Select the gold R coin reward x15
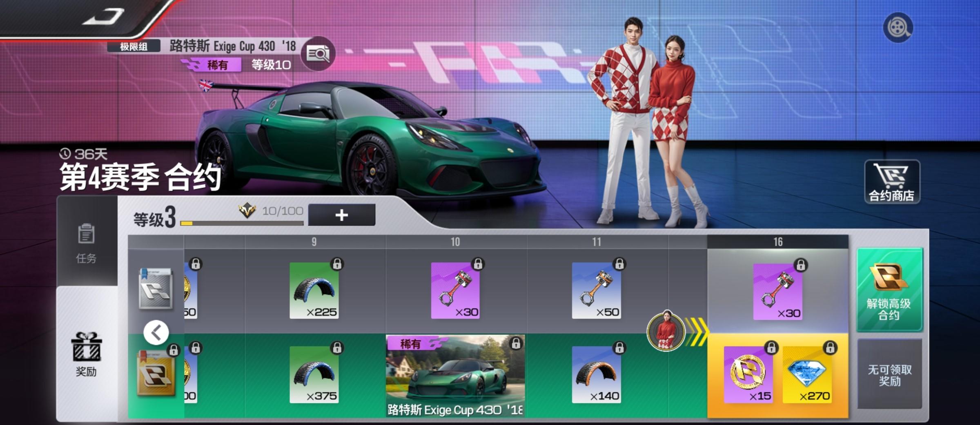980x425 pixels. [748, 374]
